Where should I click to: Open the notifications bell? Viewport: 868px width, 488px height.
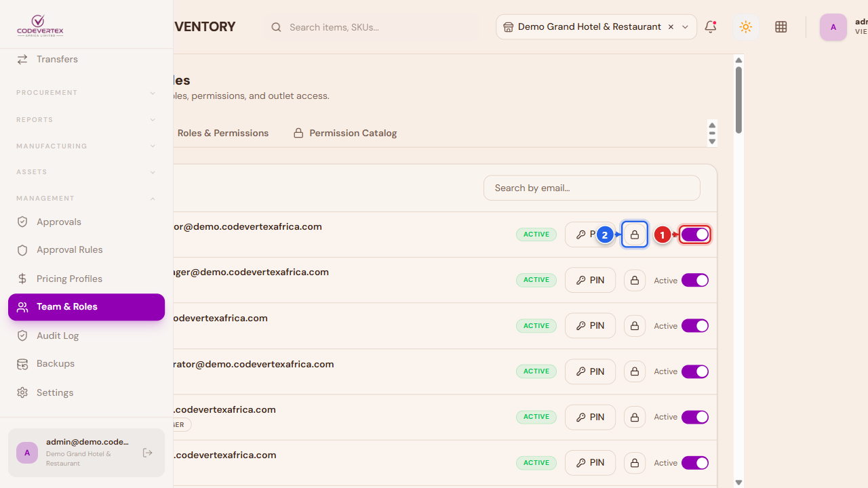pos(711,27)
